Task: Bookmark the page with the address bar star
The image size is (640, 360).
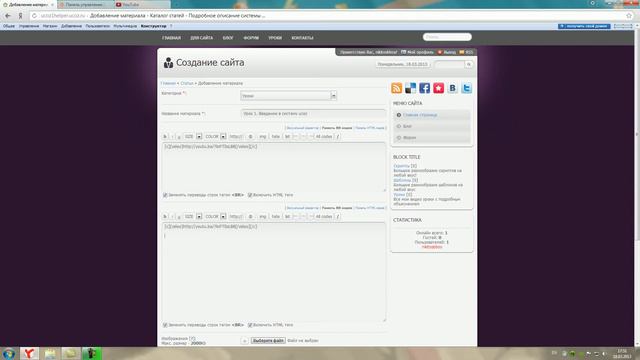Action: pyautogui.click(x=629, y=16)
